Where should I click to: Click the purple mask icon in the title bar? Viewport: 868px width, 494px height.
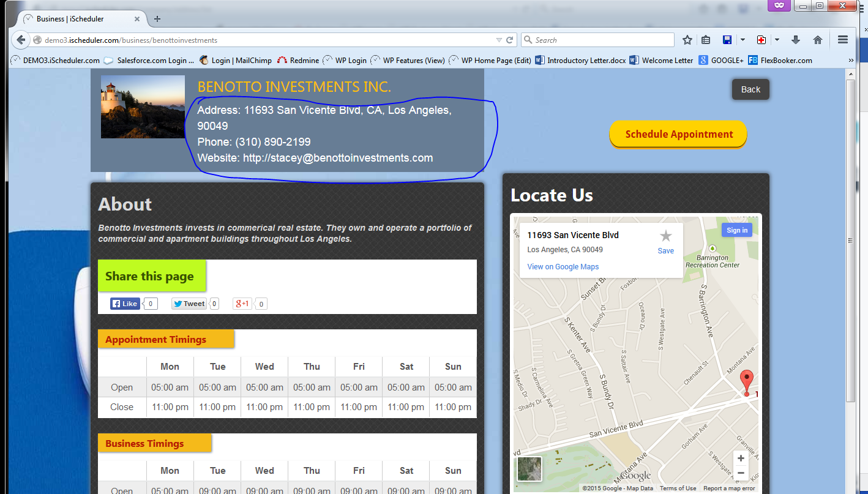pos(779,5)
